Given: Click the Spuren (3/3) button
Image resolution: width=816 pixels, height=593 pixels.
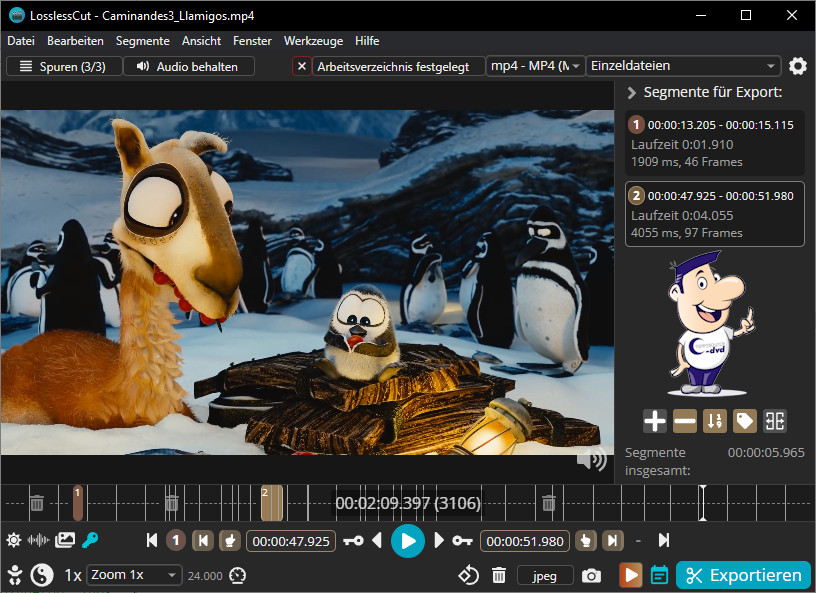Looking at the screenshot, I should click(64, 66).
